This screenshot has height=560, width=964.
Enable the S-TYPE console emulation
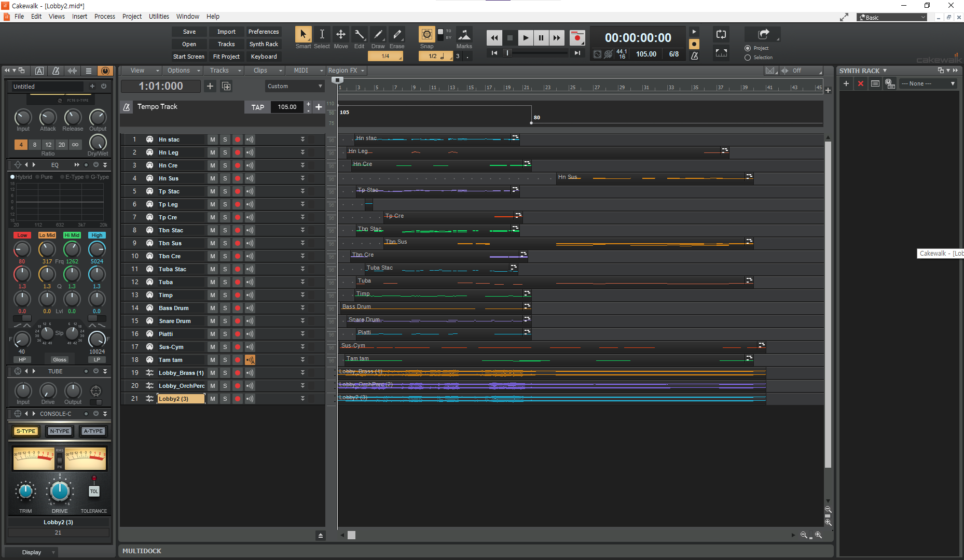(25, 431)
